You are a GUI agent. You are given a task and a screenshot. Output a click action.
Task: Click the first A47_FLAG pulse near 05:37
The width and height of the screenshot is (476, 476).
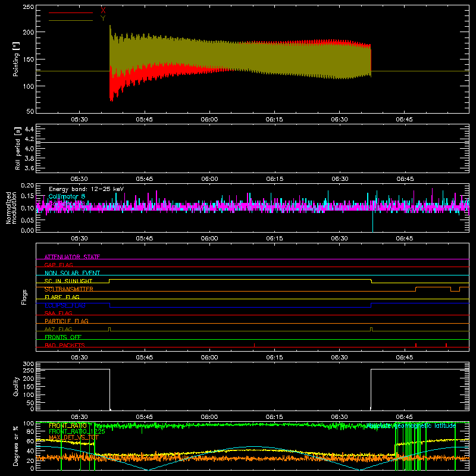109,330
